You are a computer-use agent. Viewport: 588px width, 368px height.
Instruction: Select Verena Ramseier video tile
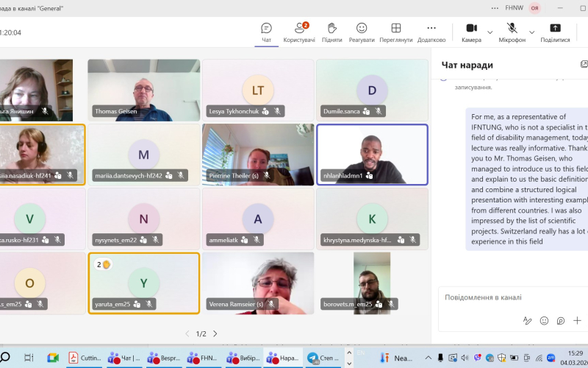pos(258,283)
